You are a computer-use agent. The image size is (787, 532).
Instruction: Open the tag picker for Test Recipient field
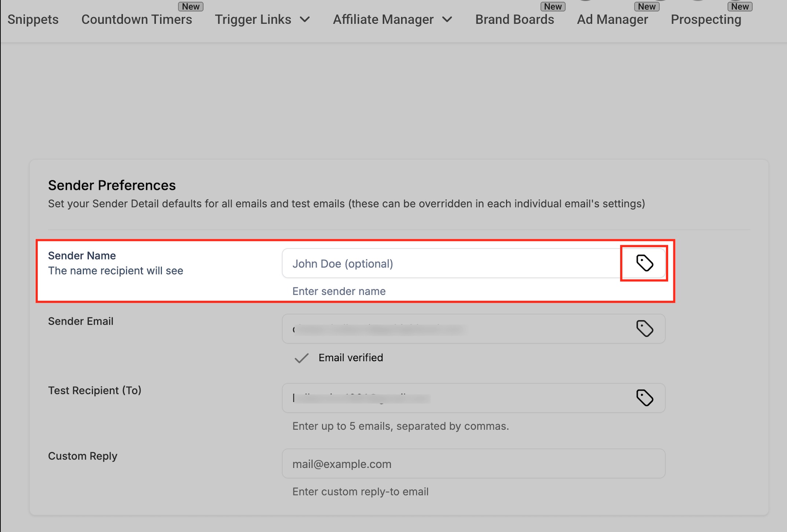644,398
